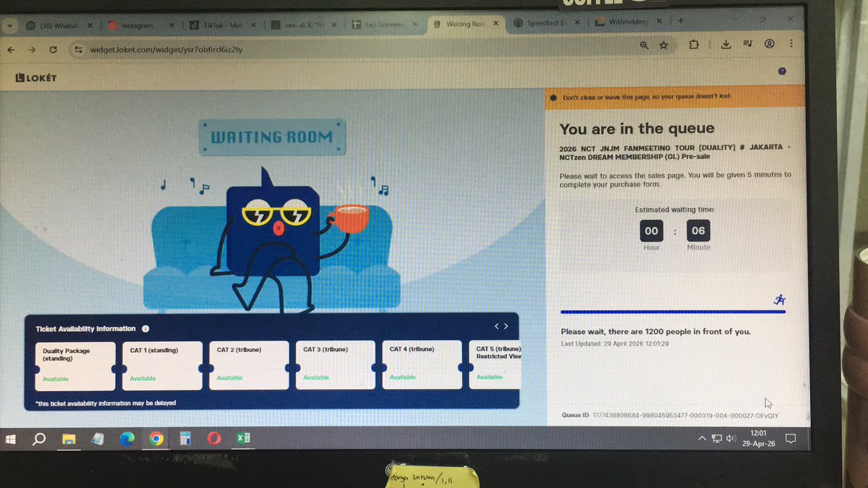Screen dimensions: 868x488
Task: Click the running person icon above the progress bar
Action: point(779,300)
